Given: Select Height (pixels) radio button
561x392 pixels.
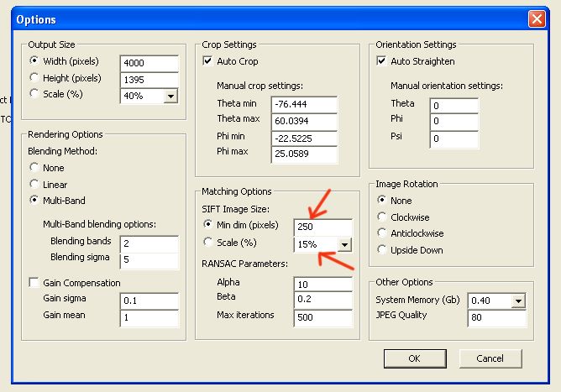Looking at the screenshot, I should coord(34,78).
